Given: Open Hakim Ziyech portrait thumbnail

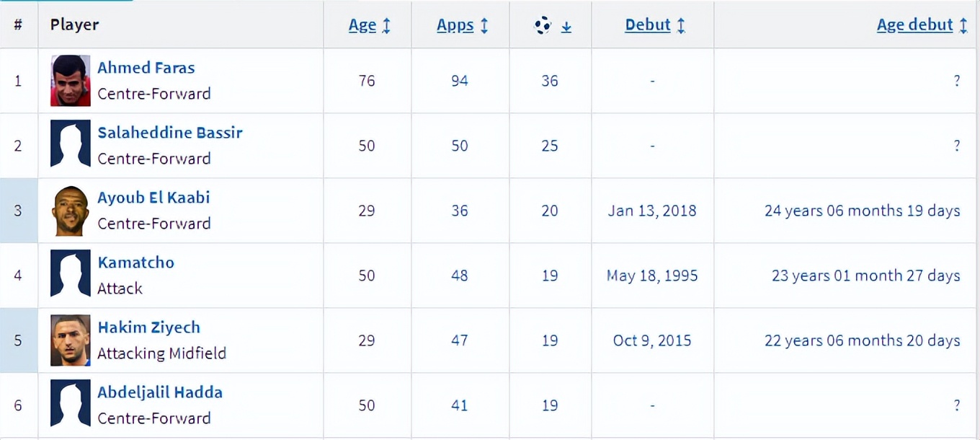Looking at the screenshot, I should point(71,340).
